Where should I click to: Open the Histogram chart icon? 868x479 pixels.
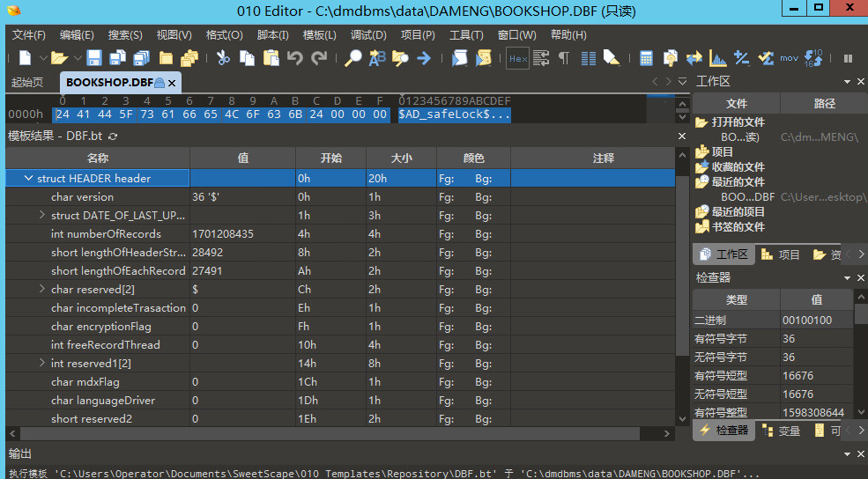718,57
